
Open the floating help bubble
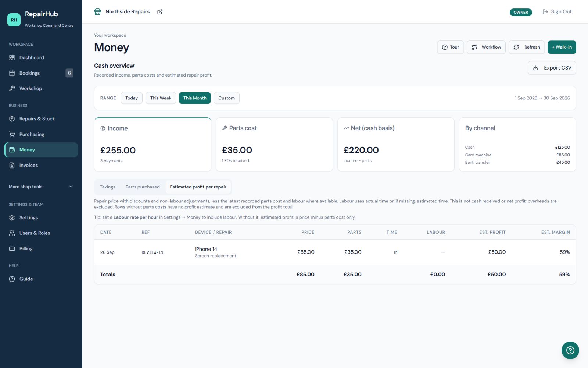(570, 350)
